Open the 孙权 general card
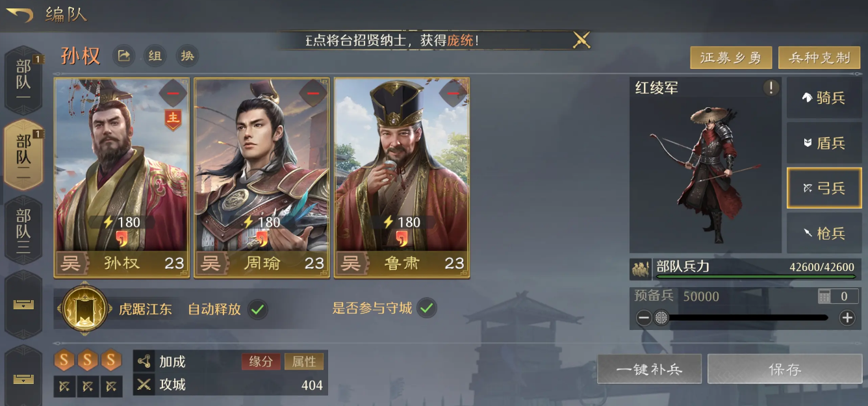Image resolution: width=868 pixels, height=406 pixels. [121, 177]
